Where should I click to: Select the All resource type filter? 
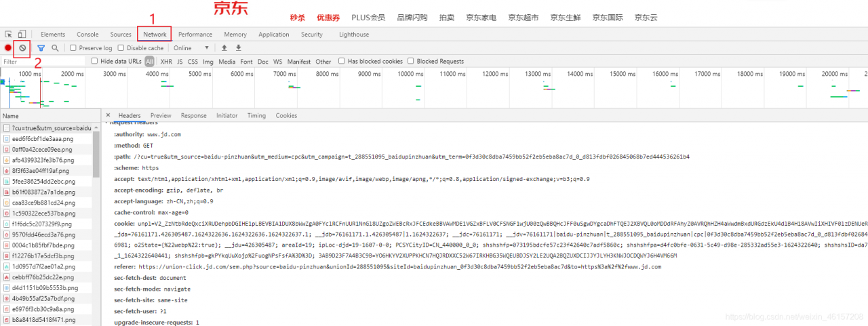click(149, 61)
